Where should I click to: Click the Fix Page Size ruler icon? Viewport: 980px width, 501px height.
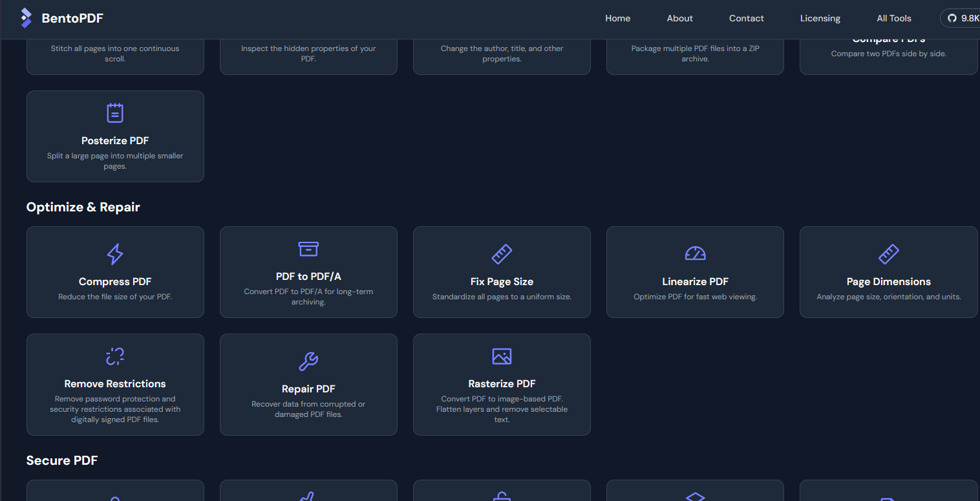point(502,254)
